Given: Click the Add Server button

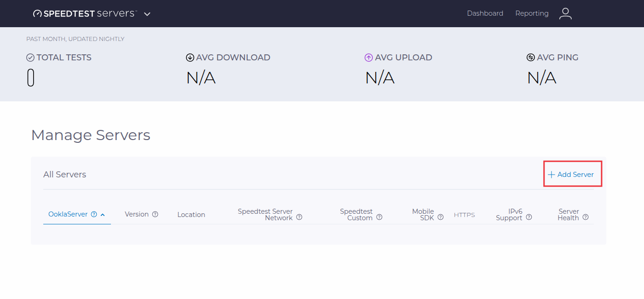Looking at the screenshot, I should (x=572, y=174).
